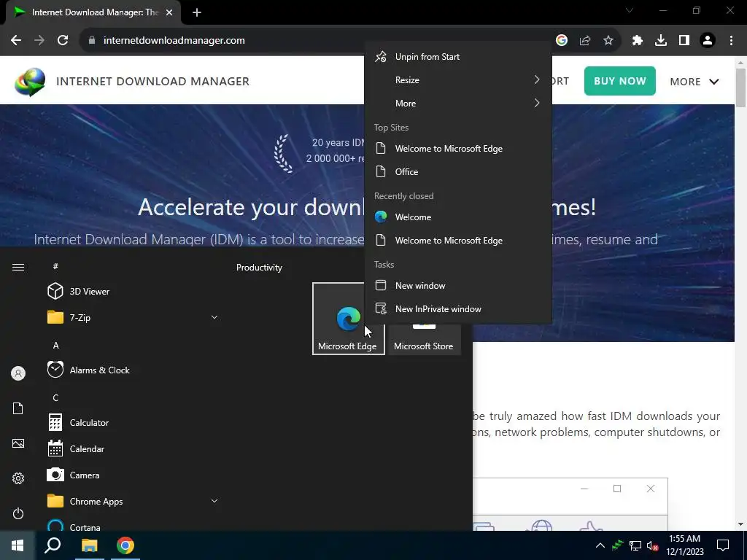
Task: Click the Microsoft Edge tile
Action: coord(348,319)
